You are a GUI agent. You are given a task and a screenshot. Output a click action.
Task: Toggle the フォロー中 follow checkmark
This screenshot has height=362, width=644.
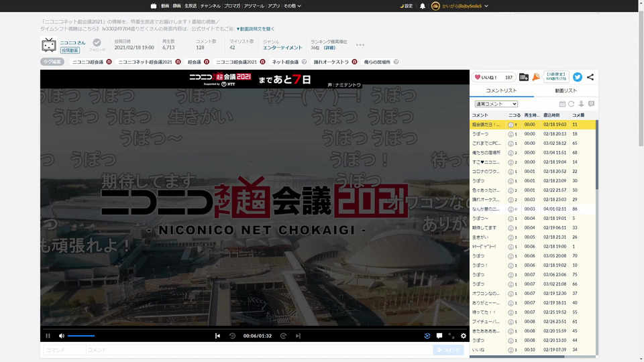(x=97, y=44)
